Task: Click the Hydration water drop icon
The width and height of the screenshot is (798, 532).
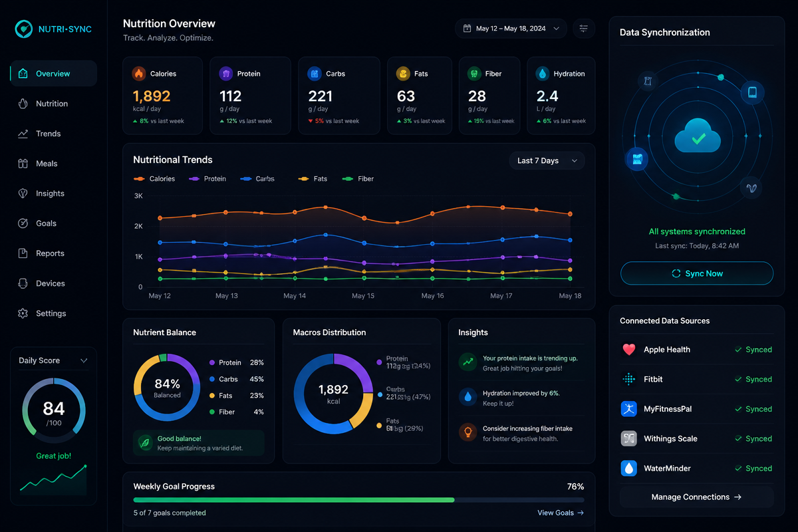Action: pos(543,74)
